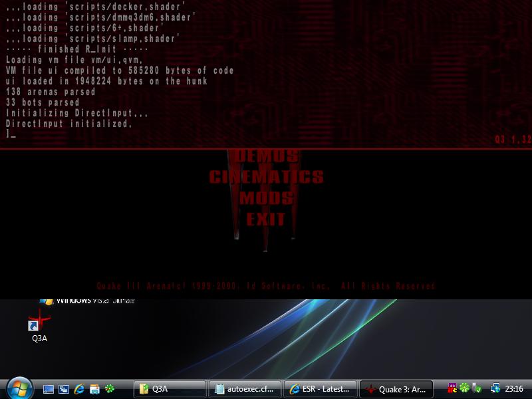532x399 pixels.
Task: Open the Windows Start orb
Action: 19,388
